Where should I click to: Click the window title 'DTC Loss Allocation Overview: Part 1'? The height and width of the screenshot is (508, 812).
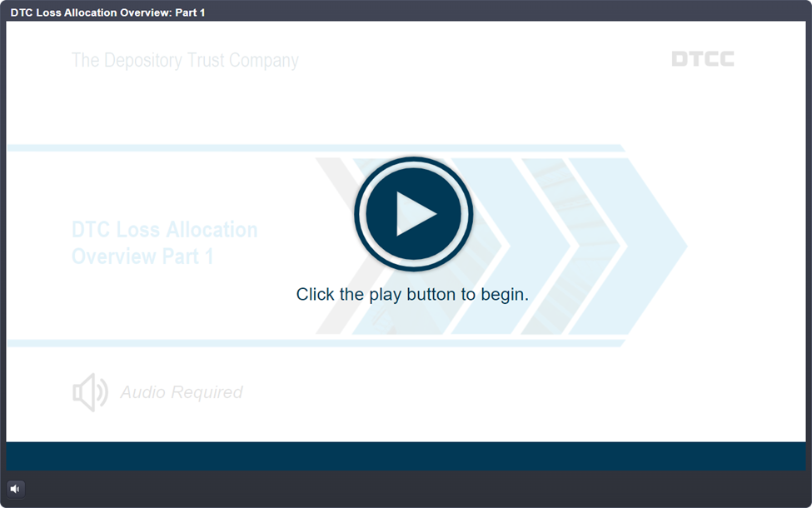[x=107, y=12]
